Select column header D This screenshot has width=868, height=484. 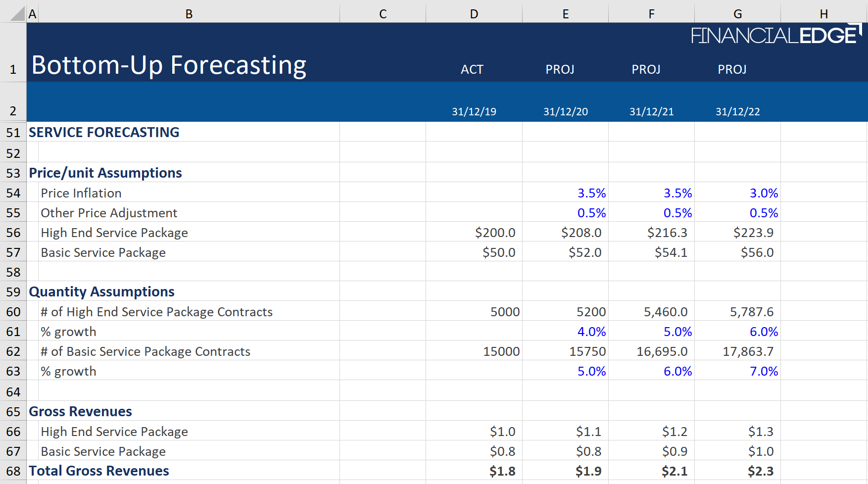(x=474, y=13)
